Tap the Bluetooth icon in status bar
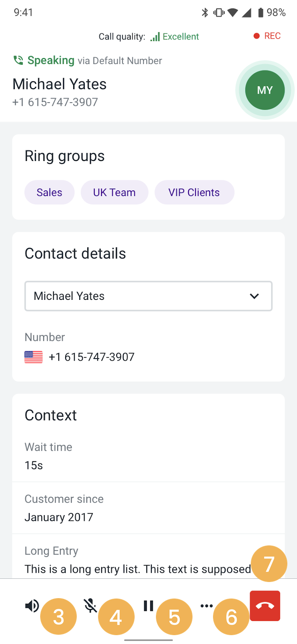 coord(205,12)
